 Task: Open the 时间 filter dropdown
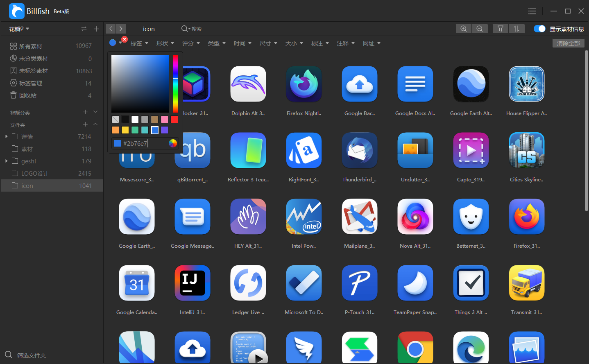point(242,43)
